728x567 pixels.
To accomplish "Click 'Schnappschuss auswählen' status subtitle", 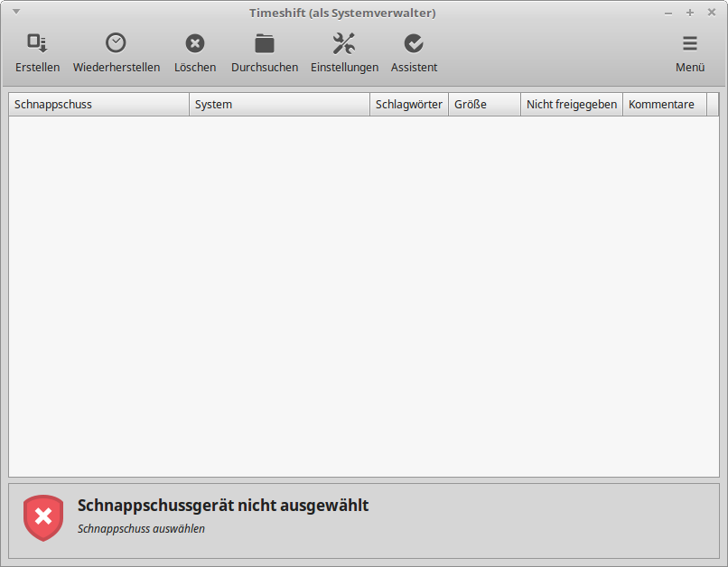I will click(x=141, y=528).
